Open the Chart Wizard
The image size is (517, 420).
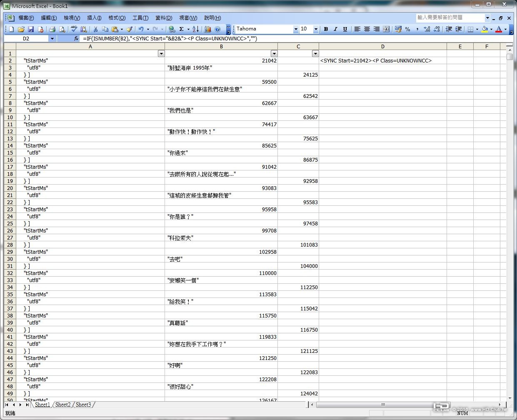(x=208, y=29)
